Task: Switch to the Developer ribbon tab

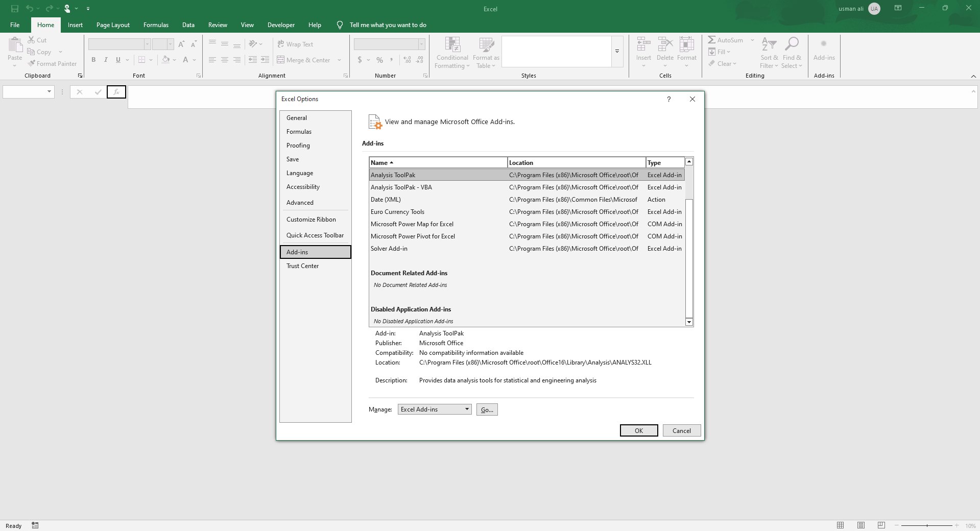Action: point(281,25)
